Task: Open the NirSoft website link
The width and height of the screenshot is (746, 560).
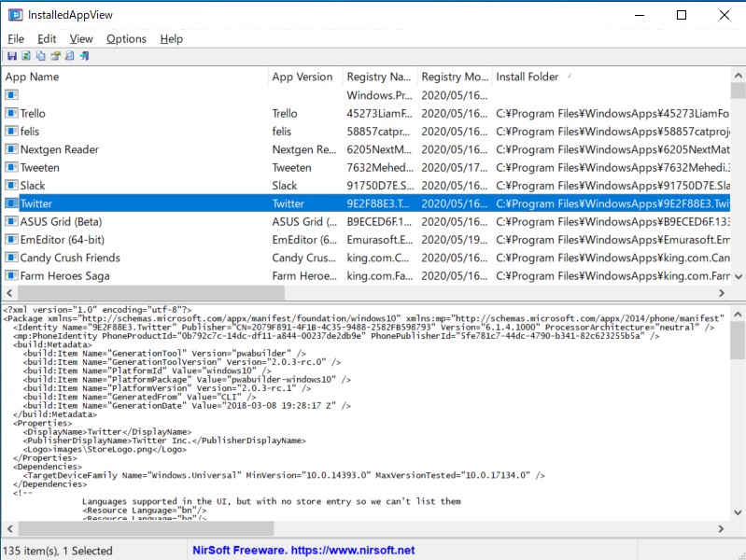Action: coord(303,551)
